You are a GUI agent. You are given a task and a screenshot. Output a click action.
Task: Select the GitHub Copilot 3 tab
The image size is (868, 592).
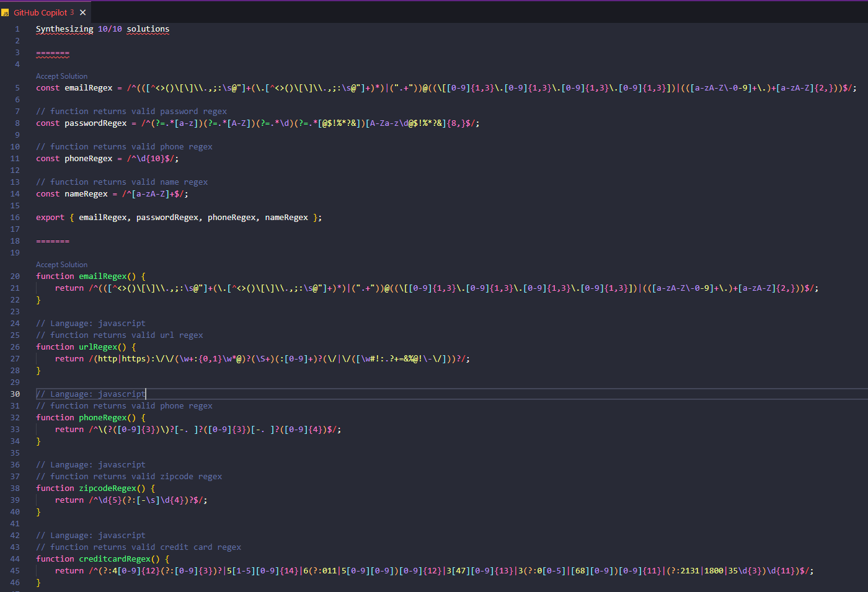pos(43,12)
